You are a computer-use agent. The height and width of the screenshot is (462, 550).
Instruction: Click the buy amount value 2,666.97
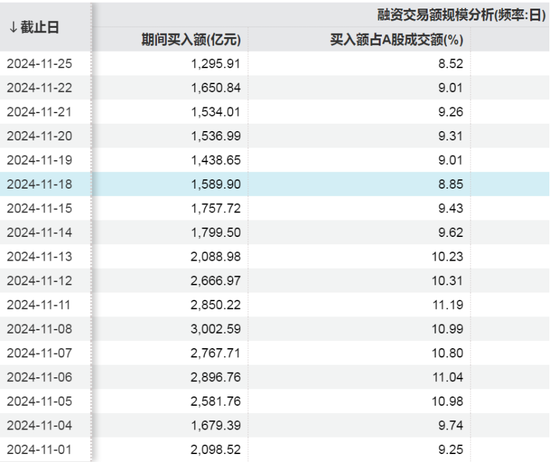pos(216,281)
